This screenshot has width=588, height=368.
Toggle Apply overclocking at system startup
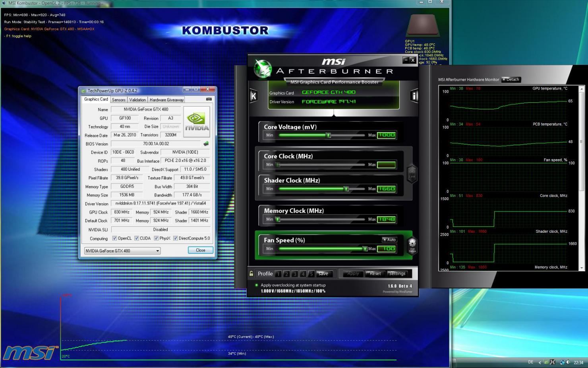[257, 285]
